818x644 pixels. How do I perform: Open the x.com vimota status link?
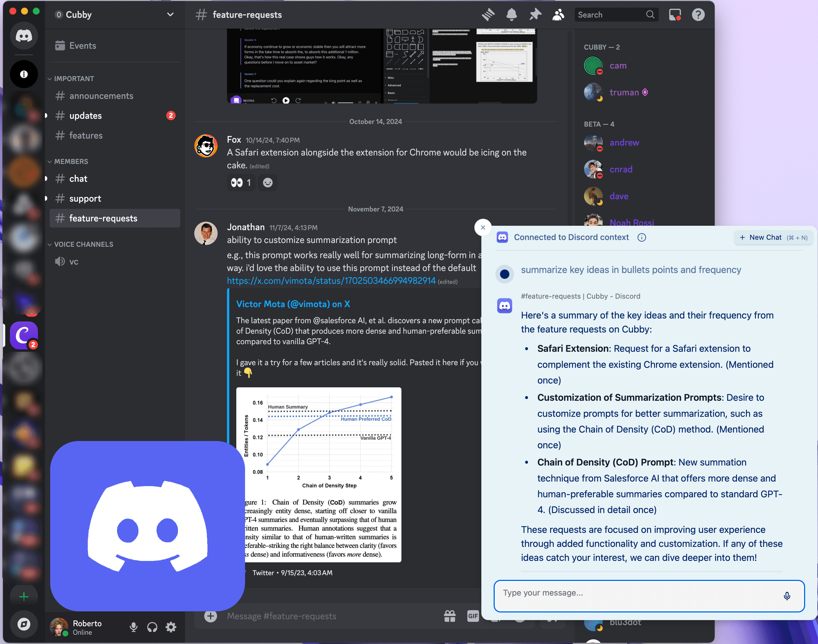tap(331, 281)
